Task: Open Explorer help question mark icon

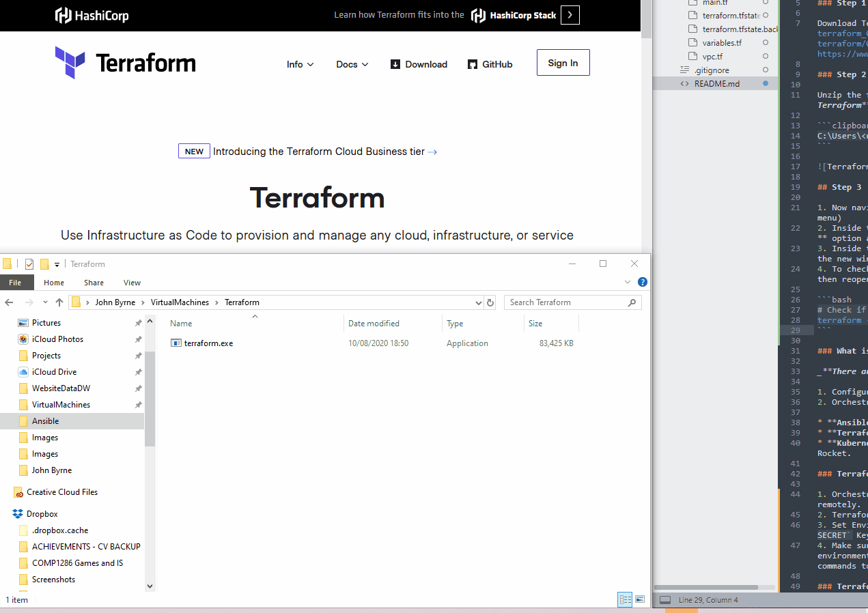Action: (642, 282)
